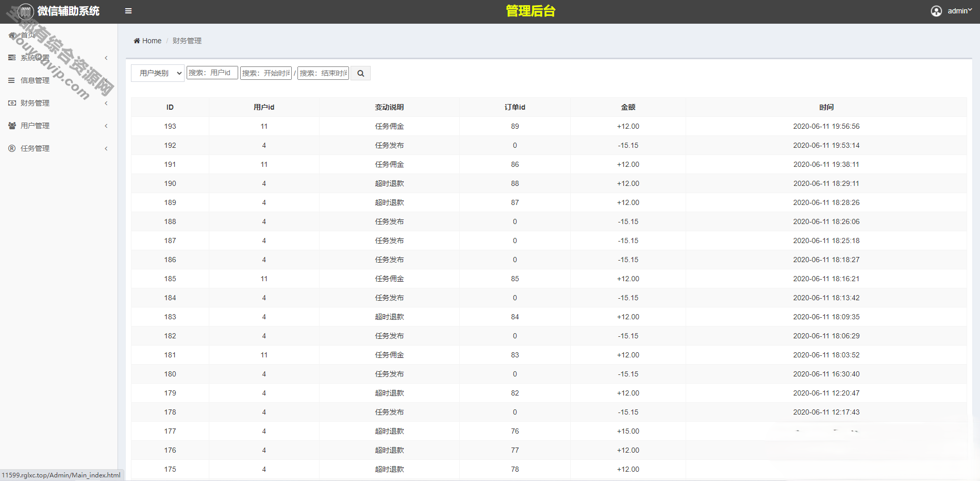Click the 微信辅助系统 brand title

[69, 11]
